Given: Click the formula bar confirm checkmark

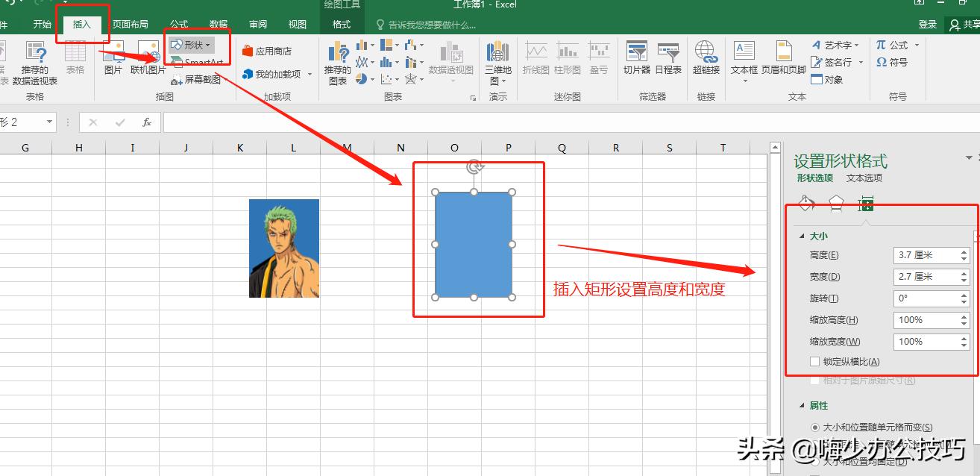Looking at the screenshot, I should pyautogui.click(x=120, y=122).
